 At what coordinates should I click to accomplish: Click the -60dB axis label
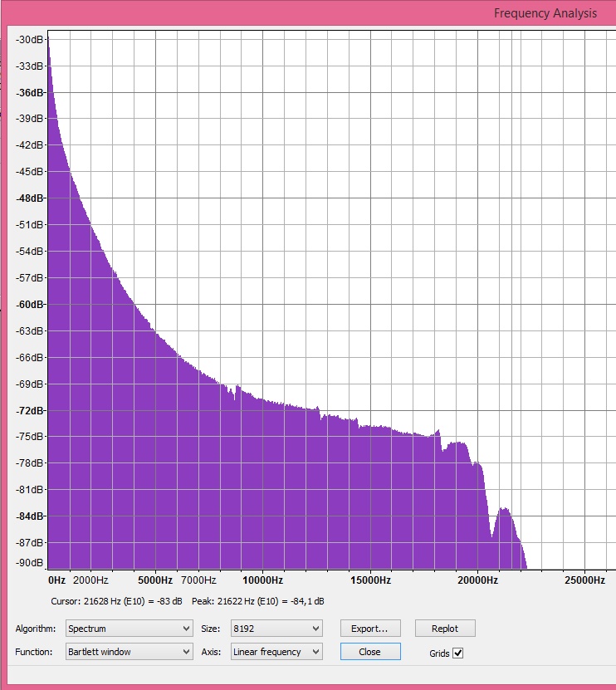[x=30, y=305]
